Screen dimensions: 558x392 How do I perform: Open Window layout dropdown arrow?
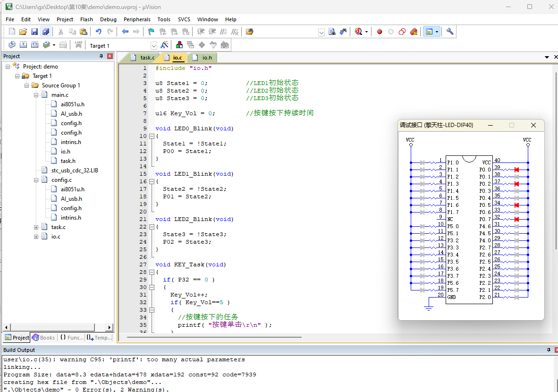(437, 32)
